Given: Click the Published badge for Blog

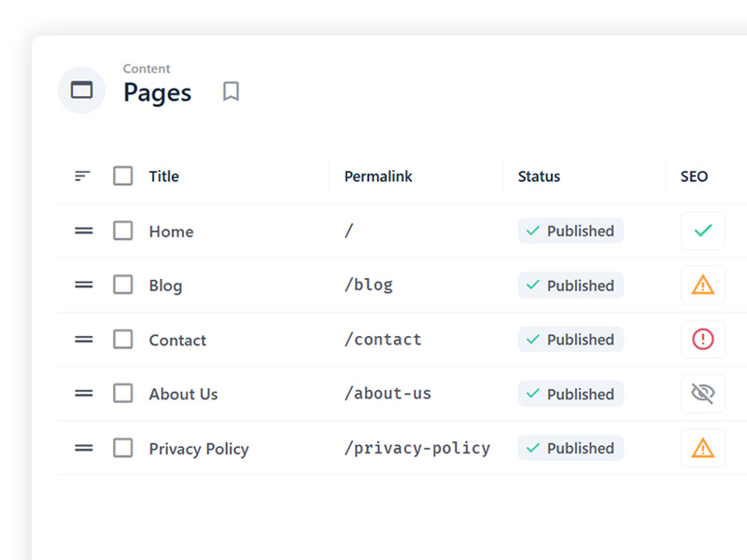Looking at the screenshot, I should (571, 285).
